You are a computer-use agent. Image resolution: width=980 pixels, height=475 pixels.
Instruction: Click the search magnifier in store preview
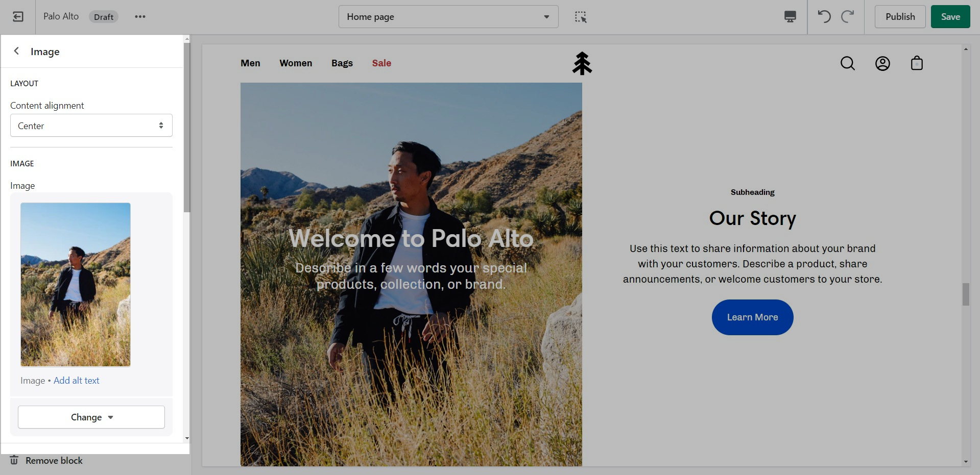[847, 63]
